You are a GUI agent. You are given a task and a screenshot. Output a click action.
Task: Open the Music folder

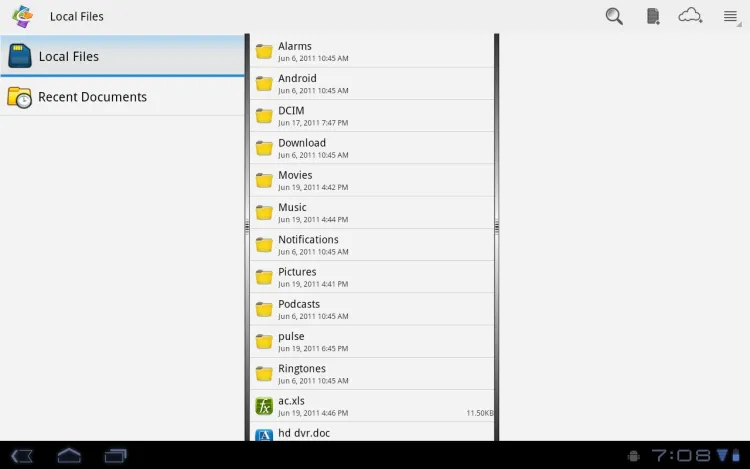pyautogui.click(x=372, y=213)
